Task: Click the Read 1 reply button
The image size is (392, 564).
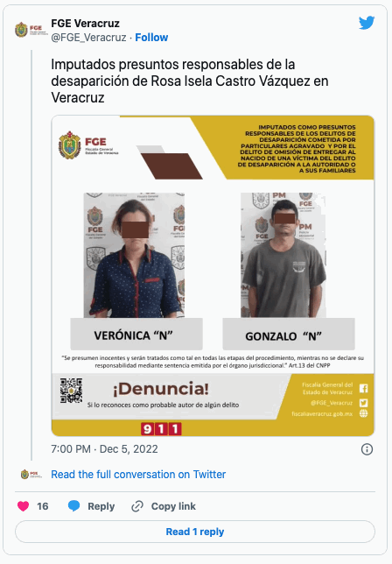Action: pos(195,532)
